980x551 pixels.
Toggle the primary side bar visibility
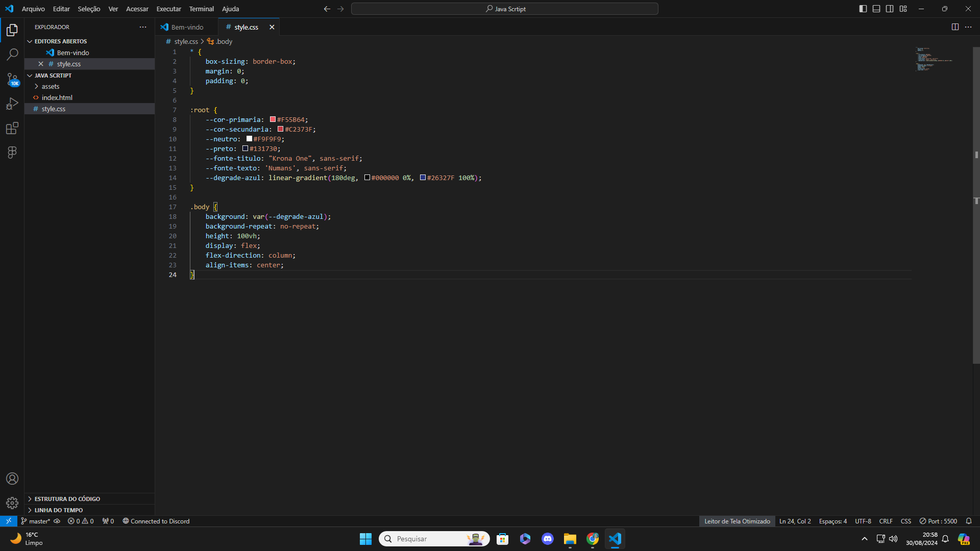tap(863, 9)
